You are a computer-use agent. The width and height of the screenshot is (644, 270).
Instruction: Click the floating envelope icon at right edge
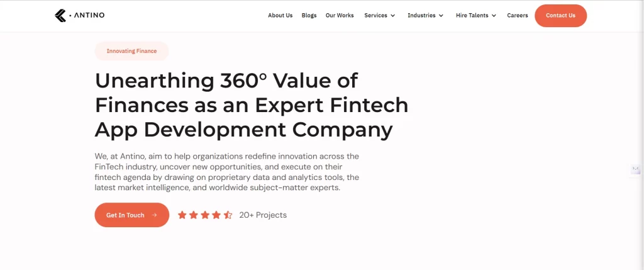[x=636, y=169]
